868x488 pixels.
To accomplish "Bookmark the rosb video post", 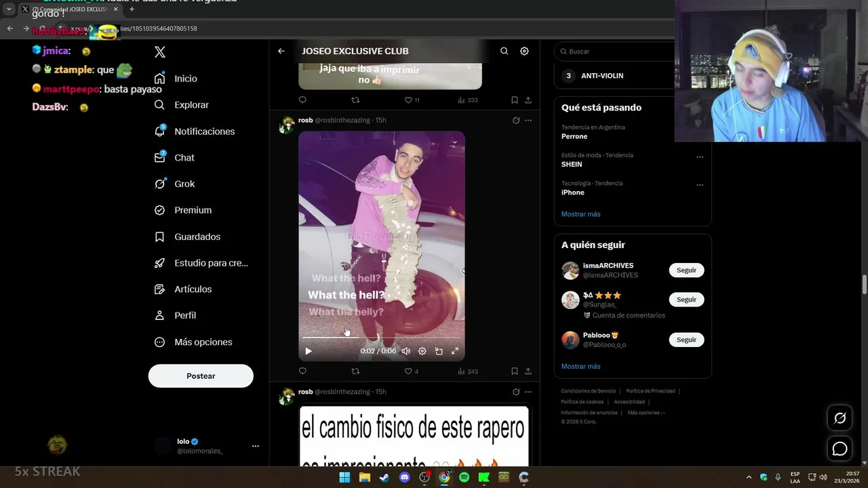I will [514, 371].
